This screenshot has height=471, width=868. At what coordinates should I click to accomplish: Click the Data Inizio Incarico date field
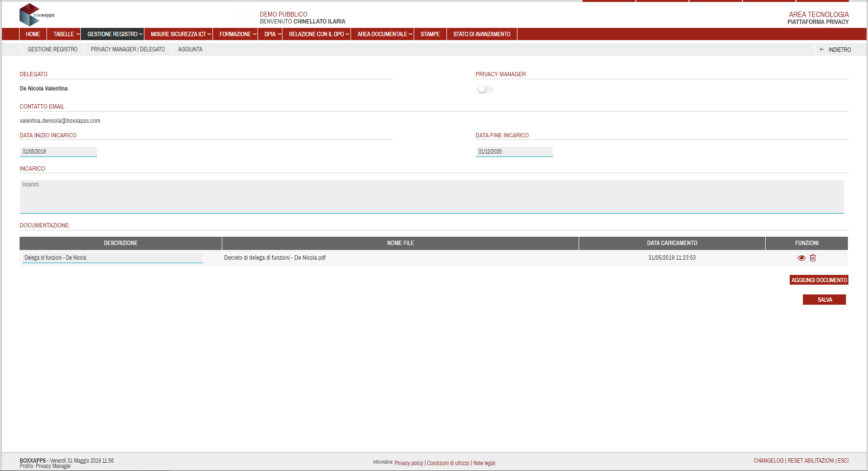point(58,152)
